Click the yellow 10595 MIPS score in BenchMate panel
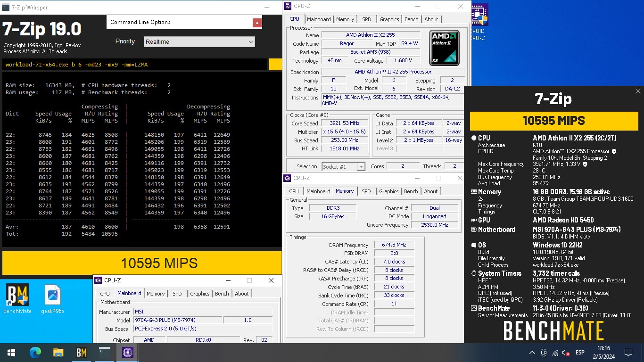The image size is (644, 362). point(554,121)
